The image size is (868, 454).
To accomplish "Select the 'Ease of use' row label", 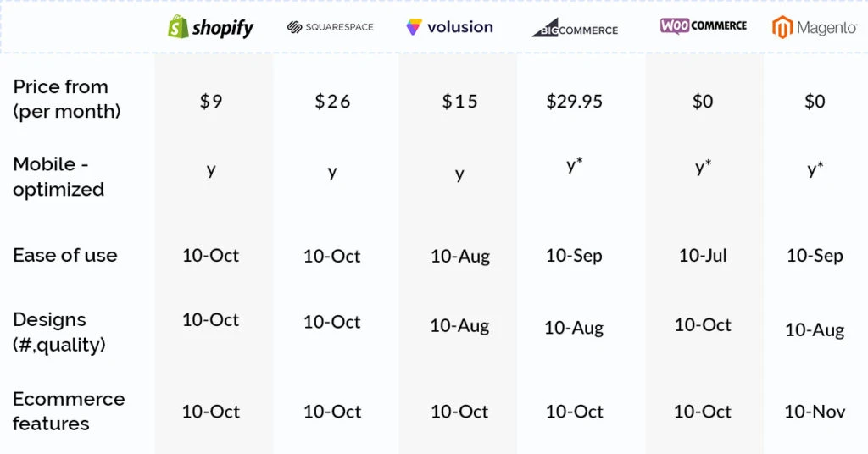I will pyautogui.click(x=65, y=255).
